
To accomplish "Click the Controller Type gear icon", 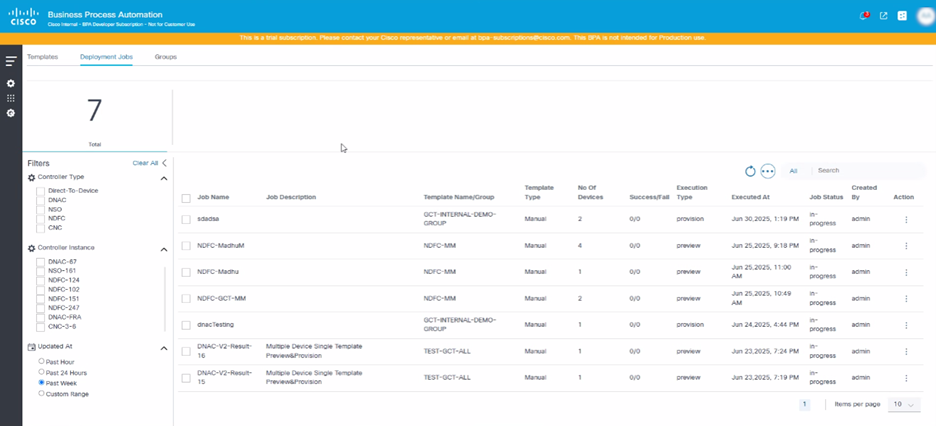I will [x=32, y=177].
